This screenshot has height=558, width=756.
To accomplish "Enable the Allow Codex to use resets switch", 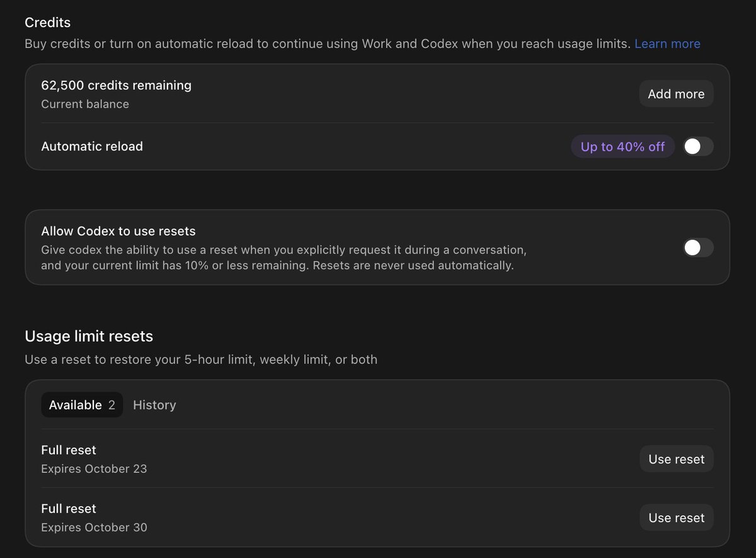I will click(x=699, y=248).
